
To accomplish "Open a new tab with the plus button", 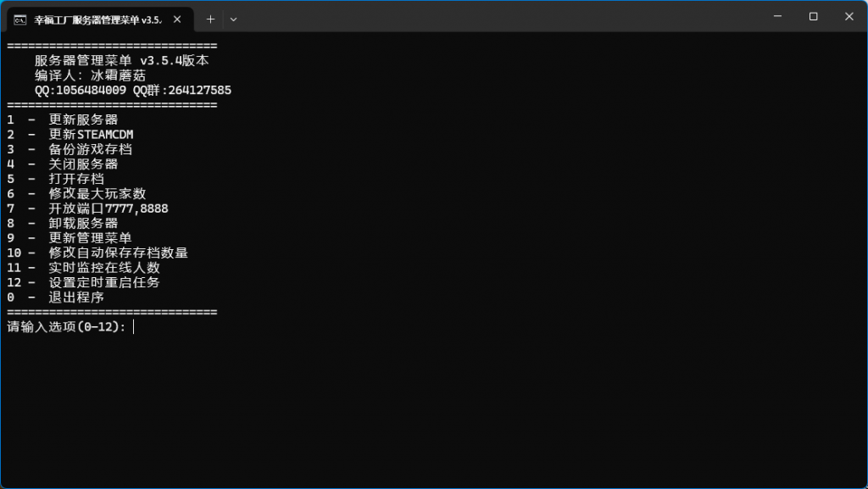I will 210,19.
